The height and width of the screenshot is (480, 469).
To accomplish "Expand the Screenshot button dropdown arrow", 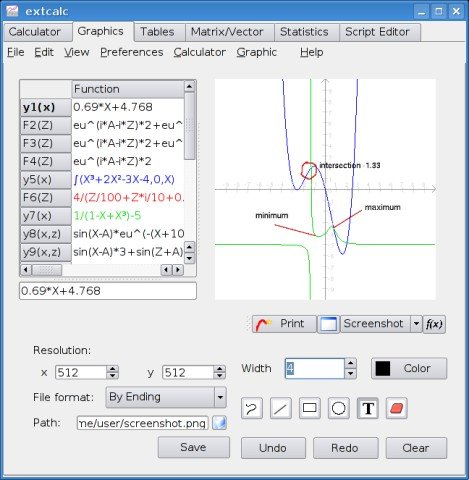I will (416, 324).
